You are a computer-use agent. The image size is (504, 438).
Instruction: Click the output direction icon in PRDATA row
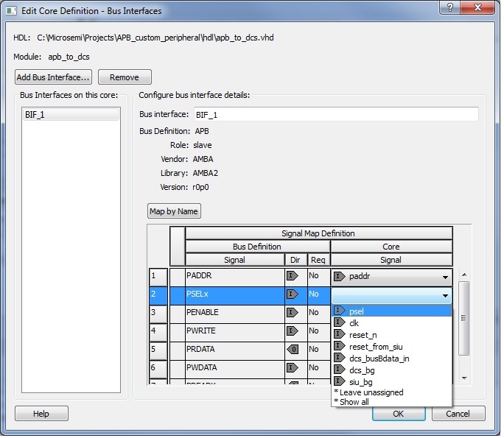click(x=293, y=350)
